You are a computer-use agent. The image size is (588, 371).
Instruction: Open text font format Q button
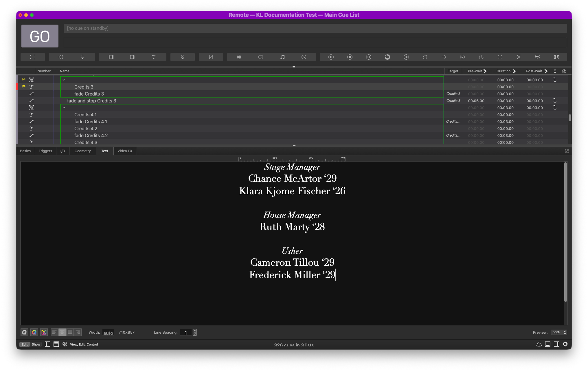pos(24,332)
